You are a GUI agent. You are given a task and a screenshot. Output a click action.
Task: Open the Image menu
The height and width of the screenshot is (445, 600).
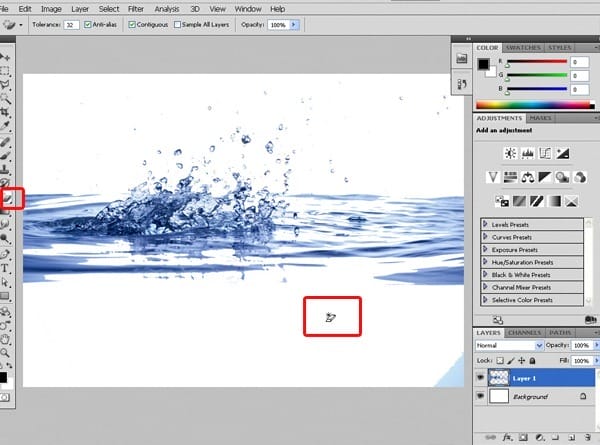[51, 9]
